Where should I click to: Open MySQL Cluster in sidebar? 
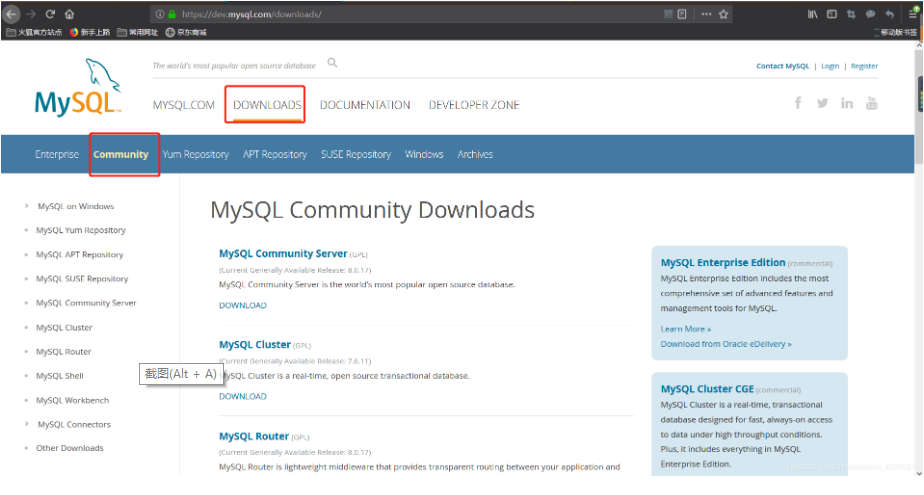64,328
